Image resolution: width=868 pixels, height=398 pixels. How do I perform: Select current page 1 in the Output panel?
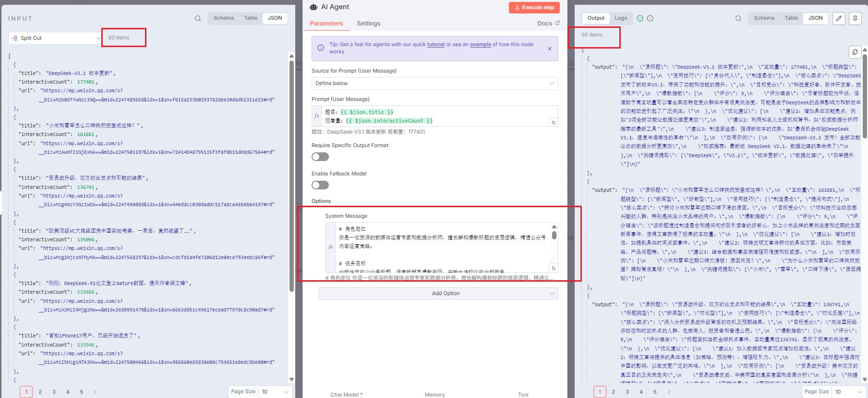tap(600, 392)
